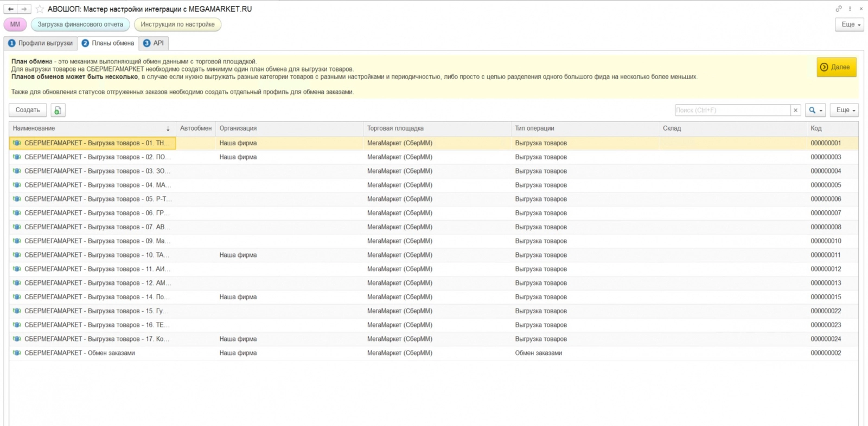Go forward using the right arrow
This screenshot has width=868, height=426.
pos(24,9)
